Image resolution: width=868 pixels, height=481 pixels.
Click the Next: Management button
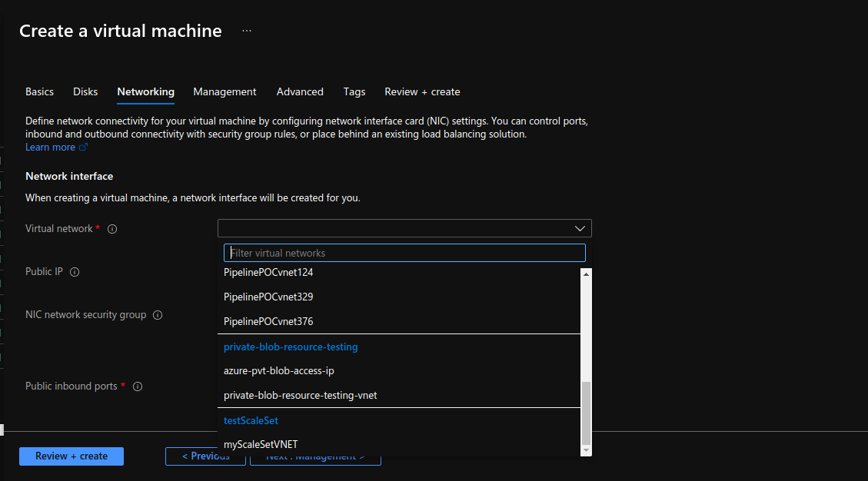coord(315,458)
